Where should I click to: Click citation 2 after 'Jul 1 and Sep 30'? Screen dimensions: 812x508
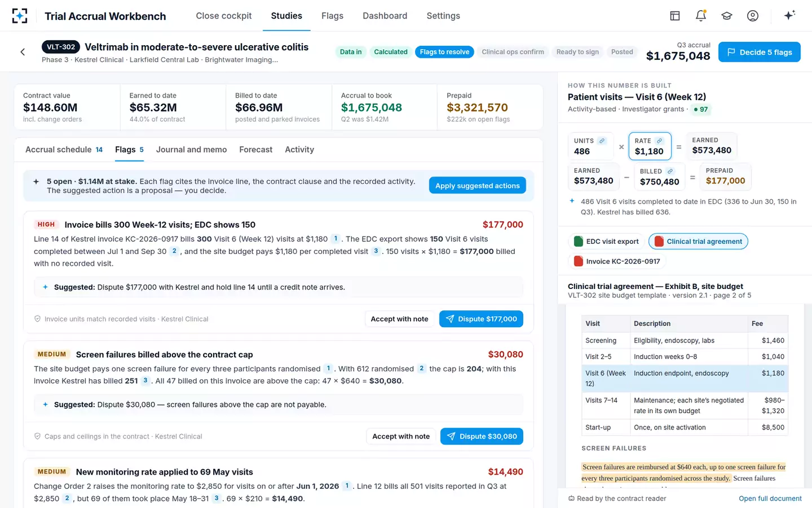(x=174, y=251)
